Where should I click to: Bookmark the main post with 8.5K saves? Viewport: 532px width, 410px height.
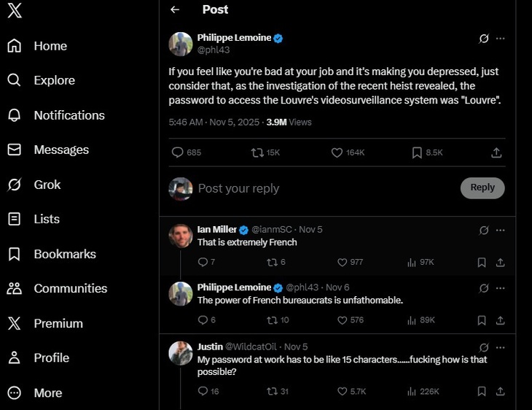(x=417, y=152)
